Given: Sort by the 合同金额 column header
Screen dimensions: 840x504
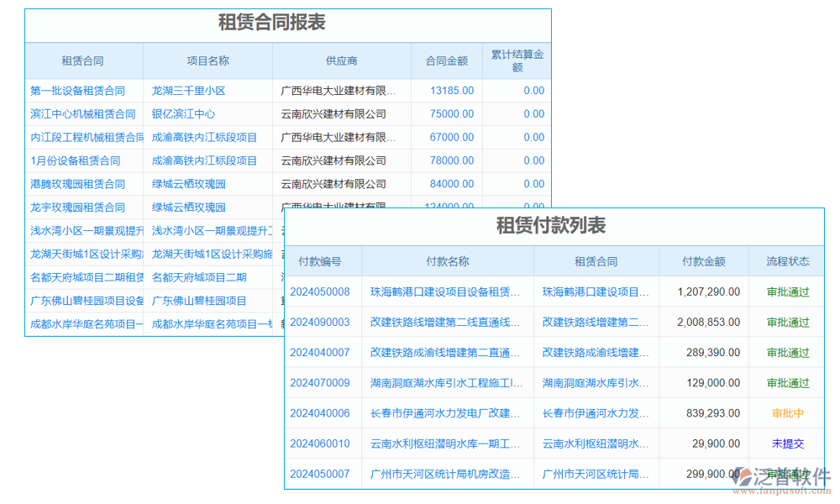Looking at the screenshot, I should tap(445, 60).
